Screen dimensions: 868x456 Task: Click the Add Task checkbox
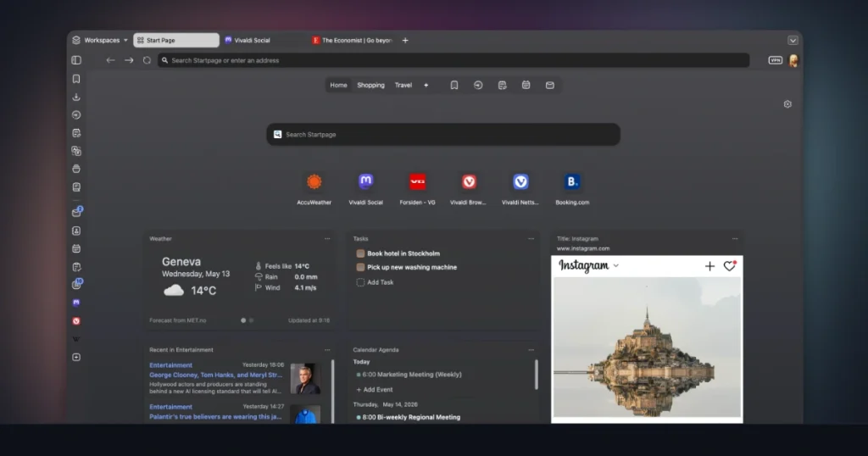[360, 282]
